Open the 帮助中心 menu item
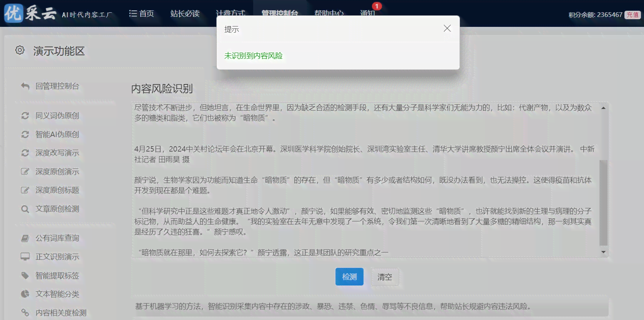The width and height of the screenshot is (644, 320). [x=329, y=13]
